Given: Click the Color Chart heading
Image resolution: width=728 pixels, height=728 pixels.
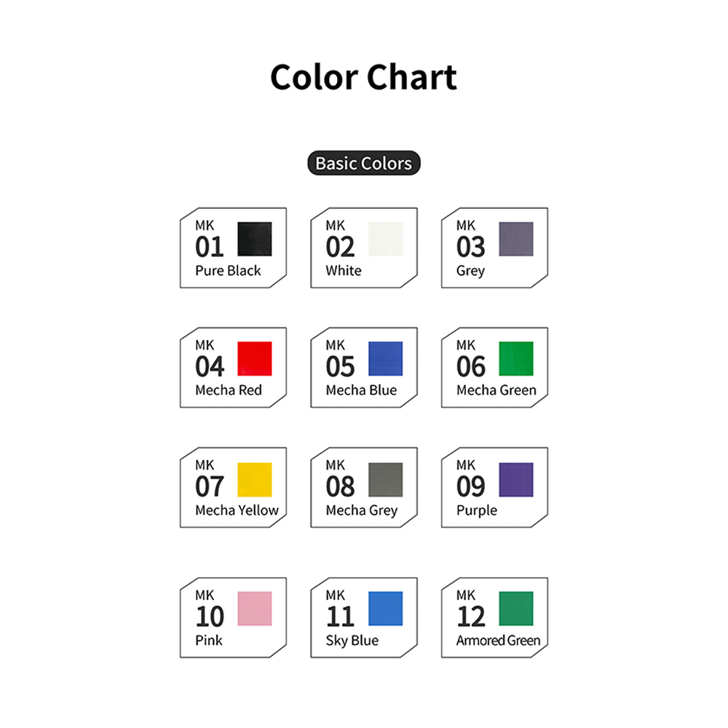Looking at the screenshot, I should (x=363, y=77).
